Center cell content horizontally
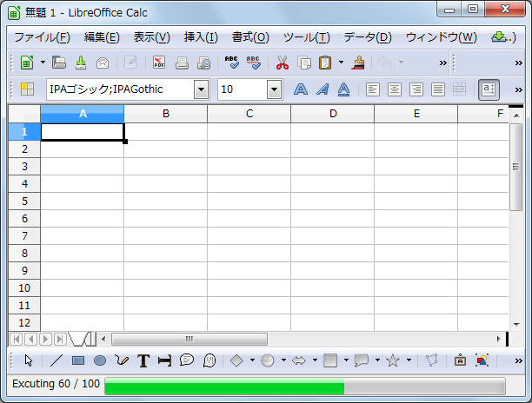The width and height of the screenshot is (532, 403). pos(395,89)
